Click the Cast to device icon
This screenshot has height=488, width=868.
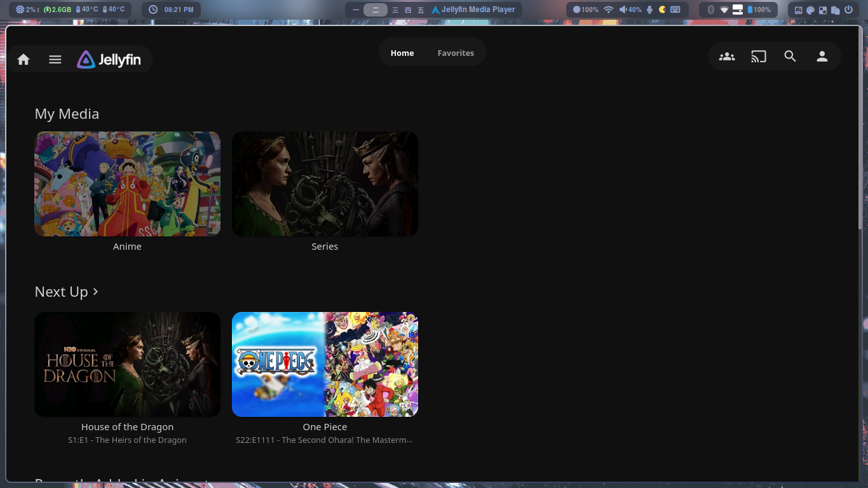[x=758, y=57]
